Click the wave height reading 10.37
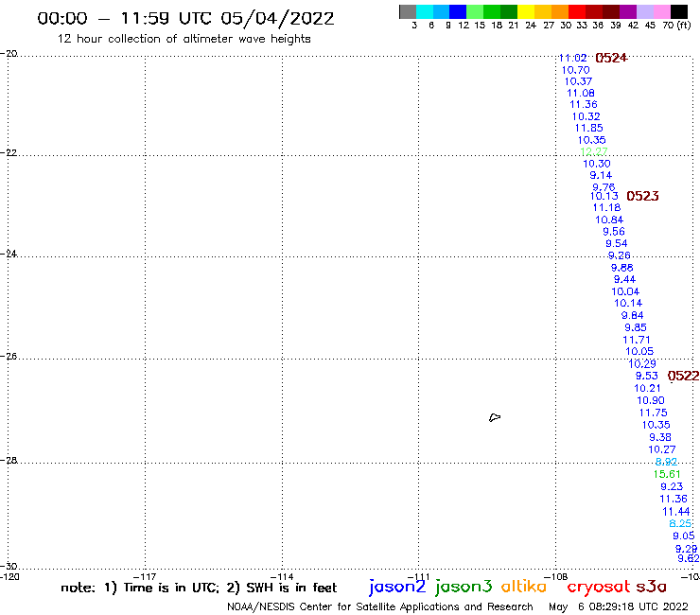The image size is (700, 615). [x=578, y=81]
